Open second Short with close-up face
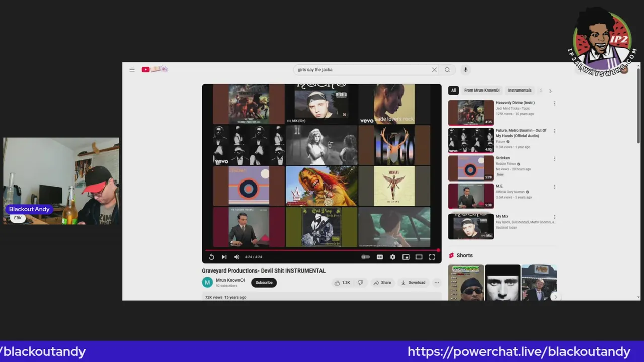Screen dimensions: 644x362 point(503,283)
